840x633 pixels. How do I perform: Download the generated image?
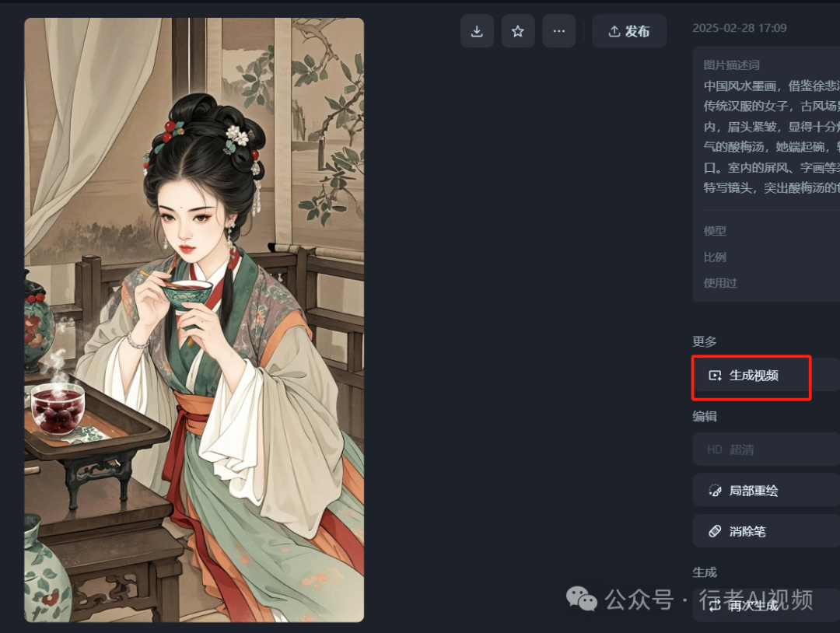click(x=477, y=31)
